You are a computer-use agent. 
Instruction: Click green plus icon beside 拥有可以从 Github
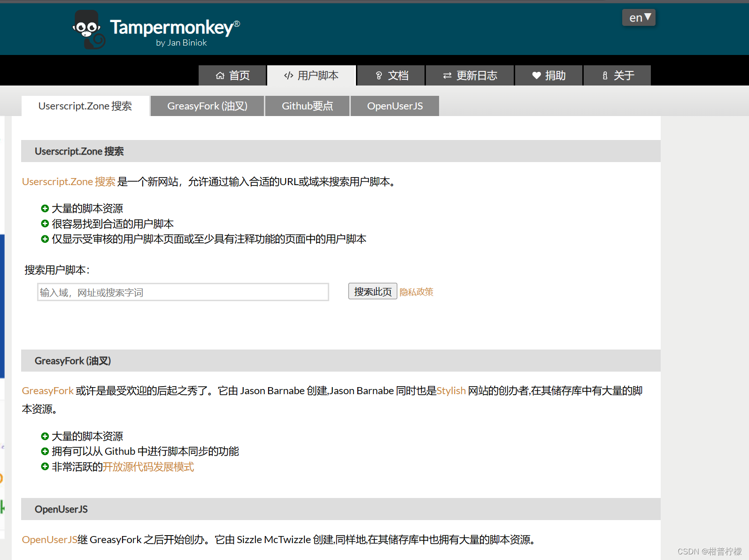click(45, 451)
